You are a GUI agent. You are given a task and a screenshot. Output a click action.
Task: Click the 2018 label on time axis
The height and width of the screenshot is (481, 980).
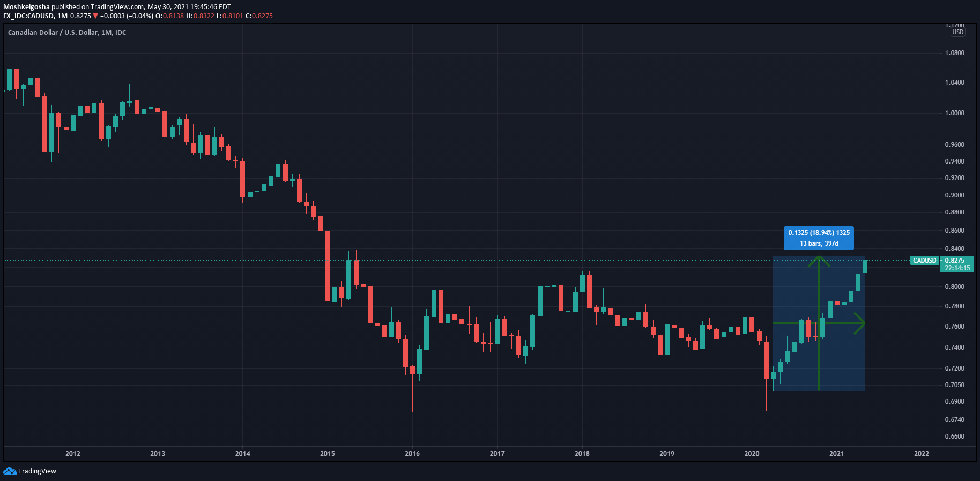582,454
